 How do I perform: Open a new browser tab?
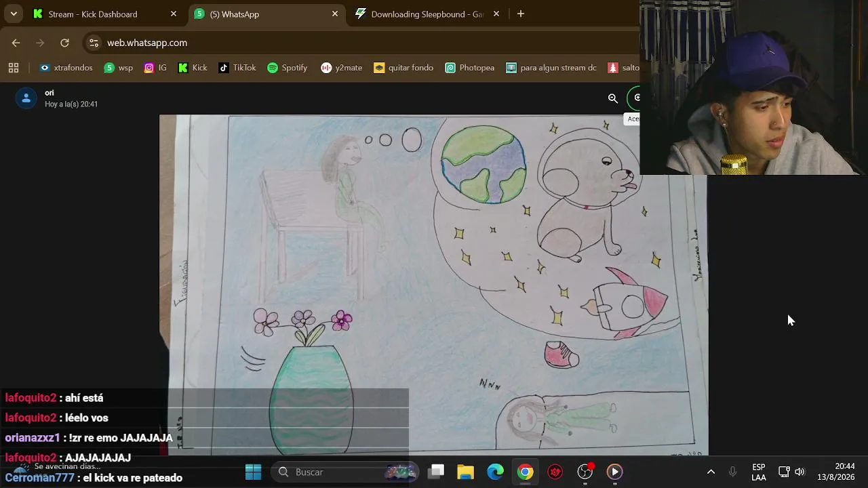point(521,14)
